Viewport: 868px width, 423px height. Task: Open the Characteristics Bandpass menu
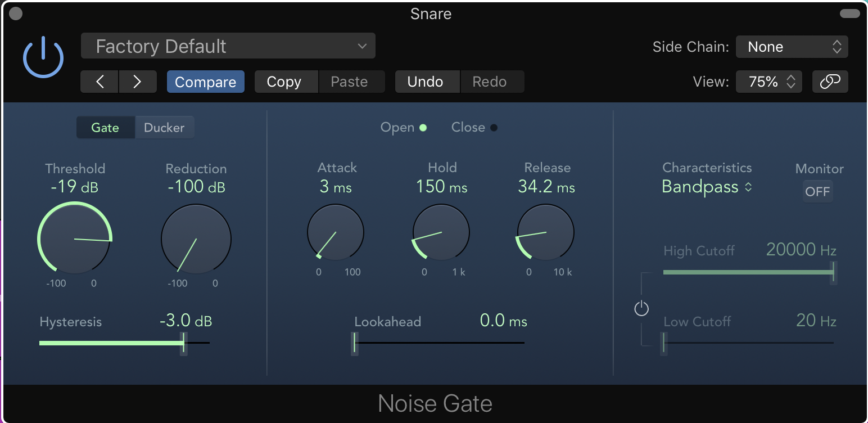click(x=707, y=187)
